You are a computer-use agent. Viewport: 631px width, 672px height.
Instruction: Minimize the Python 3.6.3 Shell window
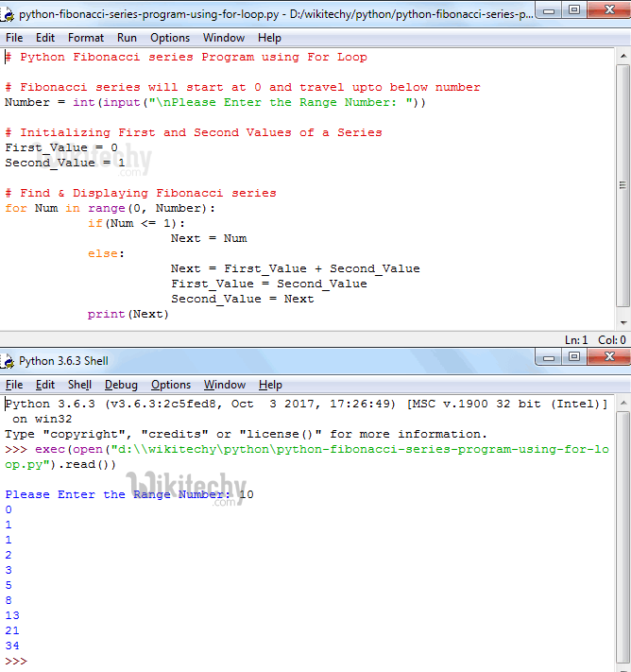(x=549, y=357)
